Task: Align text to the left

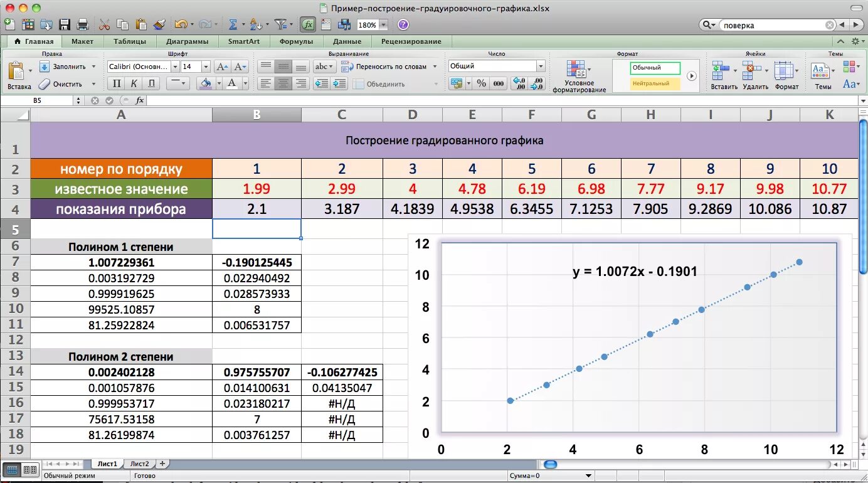Action: (x=266, y=83)
